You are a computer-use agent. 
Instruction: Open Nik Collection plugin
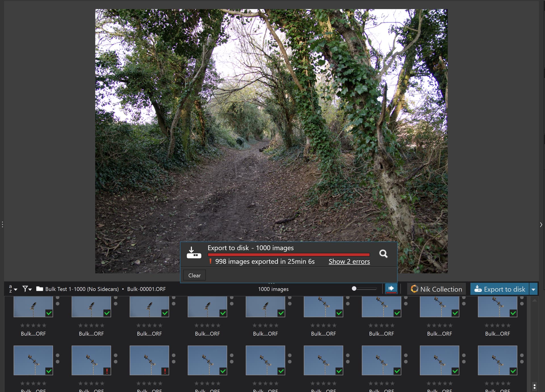point(436,289)
